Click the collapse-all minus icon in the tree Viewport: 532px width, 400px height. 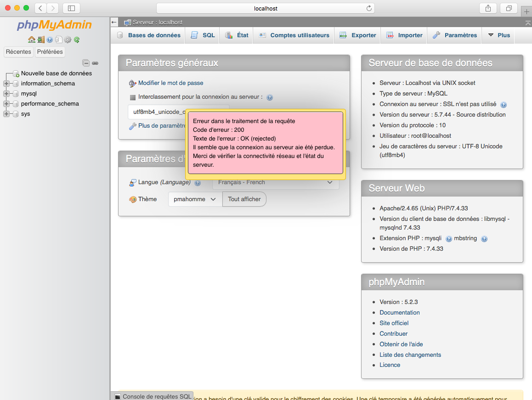[86, 63]
